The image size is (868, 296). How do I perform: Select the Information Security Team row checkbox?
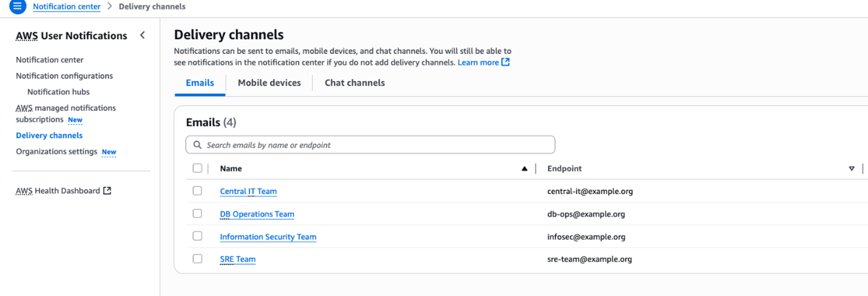pos(197,236)
